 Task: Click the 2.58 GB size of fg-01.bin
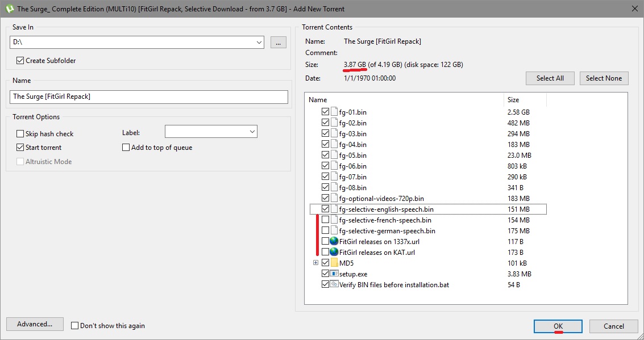518,112
